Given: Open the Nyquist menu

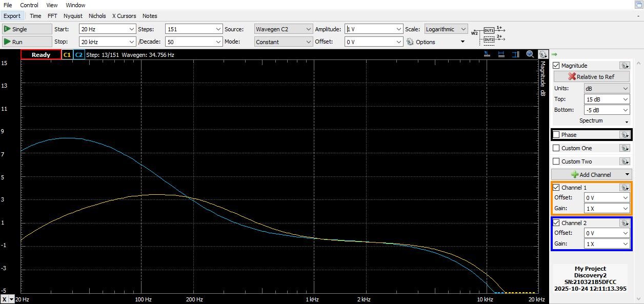Looking at the screenshot, I should [73, 16].
